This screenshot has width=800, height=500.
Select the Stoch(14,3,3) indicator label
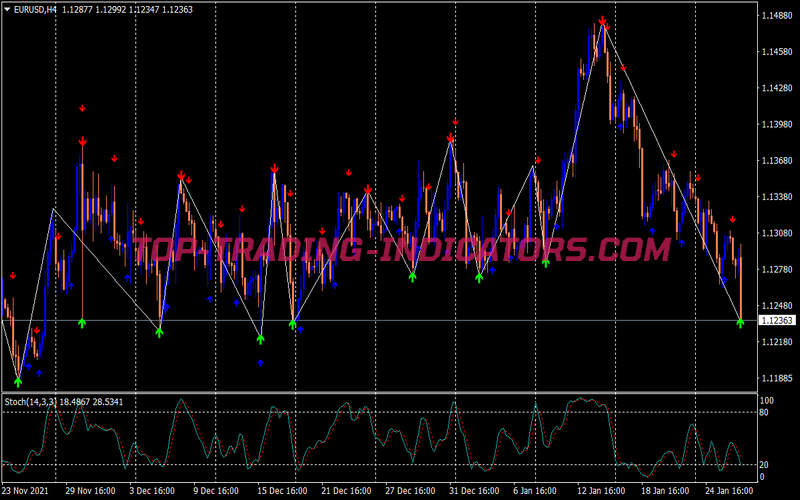[x=31, y=402]
